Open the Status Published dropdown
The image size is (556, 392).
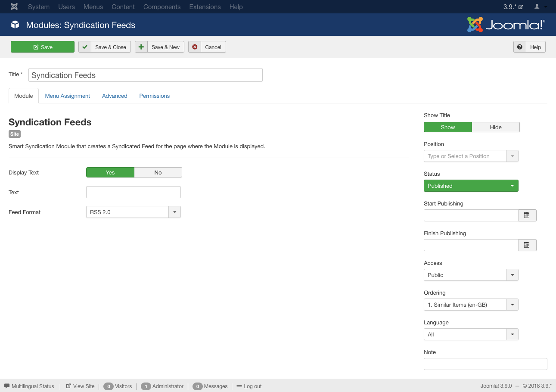[x=471, y=186]
